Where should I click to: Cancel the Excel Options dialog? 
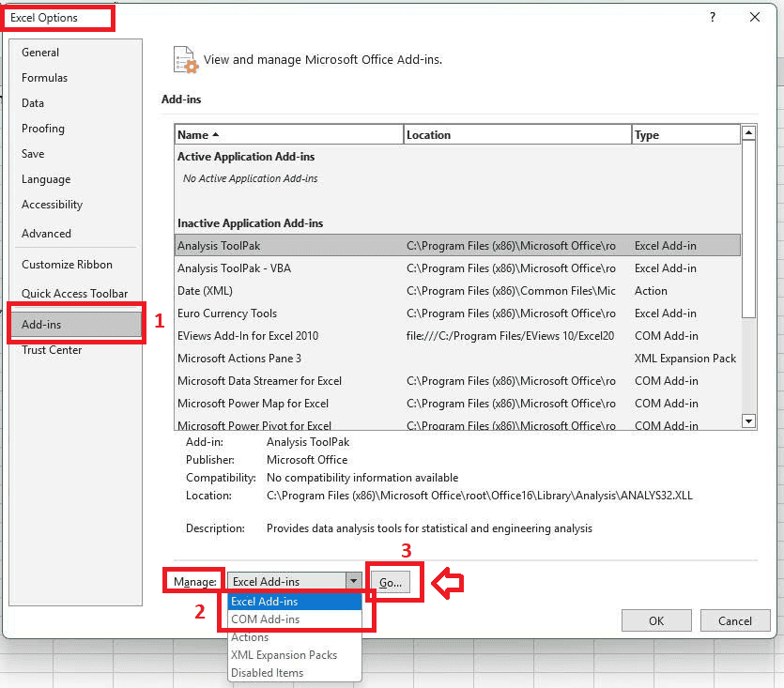pyautogui.click(x=735, y=620)
